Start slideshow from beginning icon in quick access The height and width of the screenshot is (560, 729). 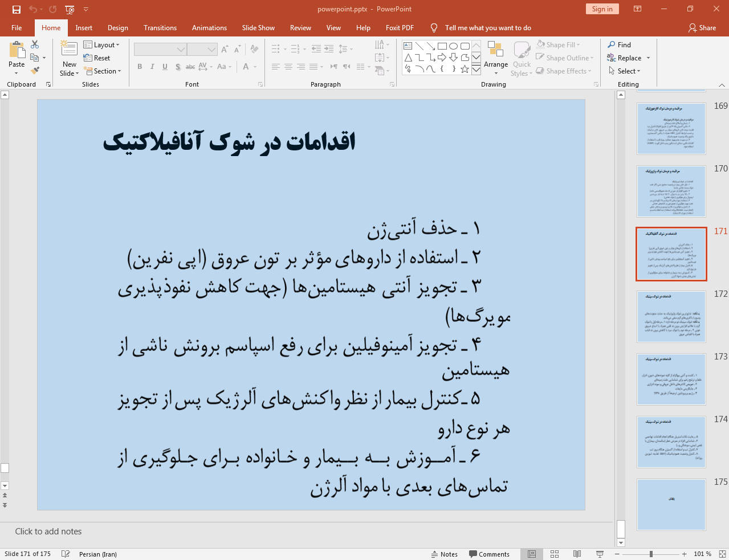pyautogui.click(x=70, y=9)
